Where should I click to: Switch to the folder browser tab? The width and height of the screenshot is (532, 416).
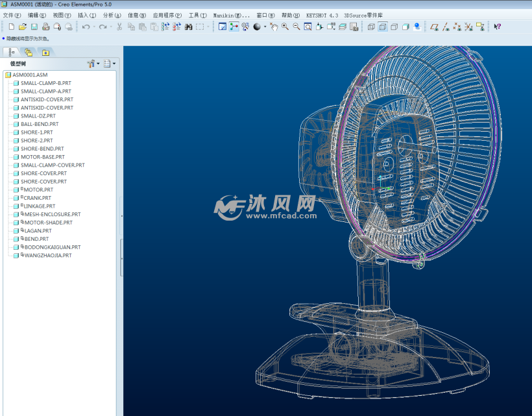29,52
